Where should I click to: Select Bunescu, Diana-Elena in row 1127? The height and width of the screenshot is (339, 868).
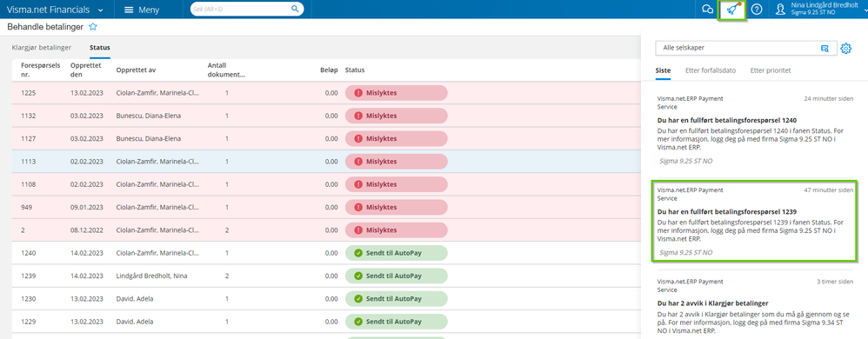[149, 139]
